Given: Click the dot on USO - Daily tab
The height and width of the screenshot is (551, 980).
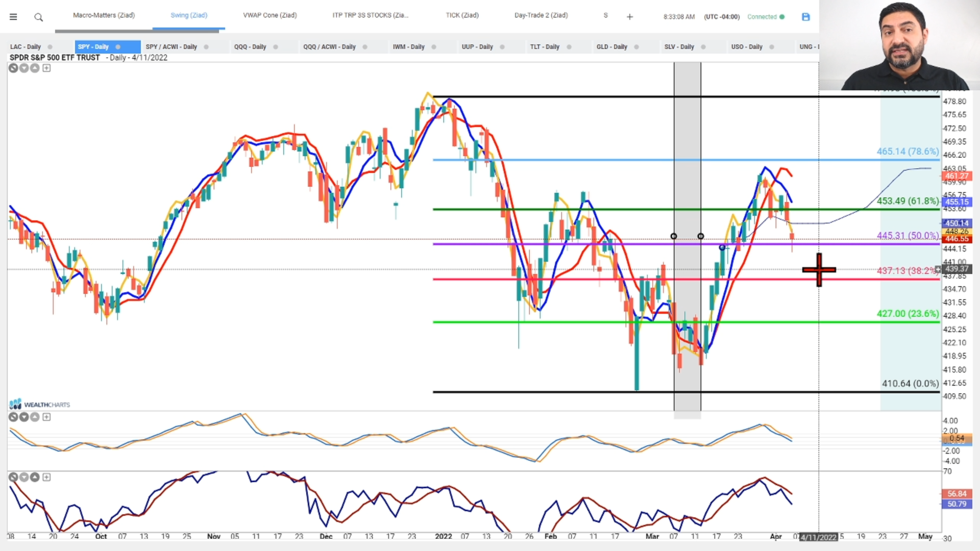Looking at the screenshot, I should [772, 47].
